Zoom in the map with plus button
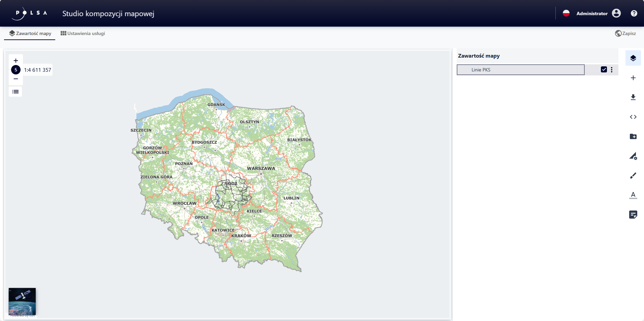Screen dimensions: 644x321 click(x=16, y=61)
